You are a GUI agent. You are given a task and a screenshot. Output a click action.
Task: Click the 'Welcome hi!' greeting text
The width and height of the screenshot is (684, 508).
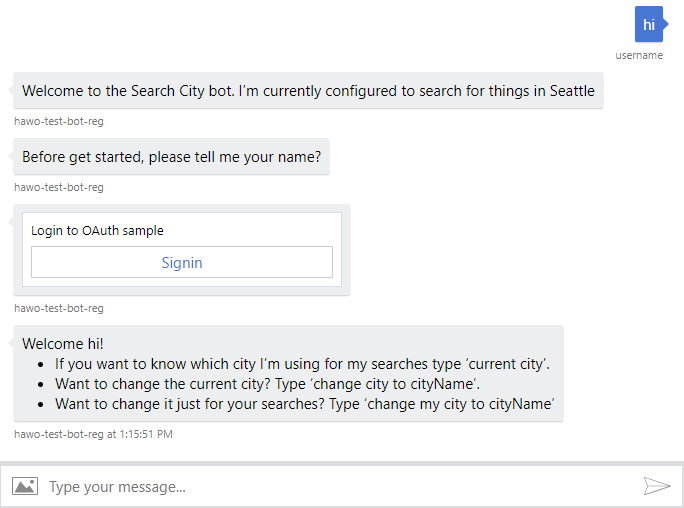tap(62, 343)
